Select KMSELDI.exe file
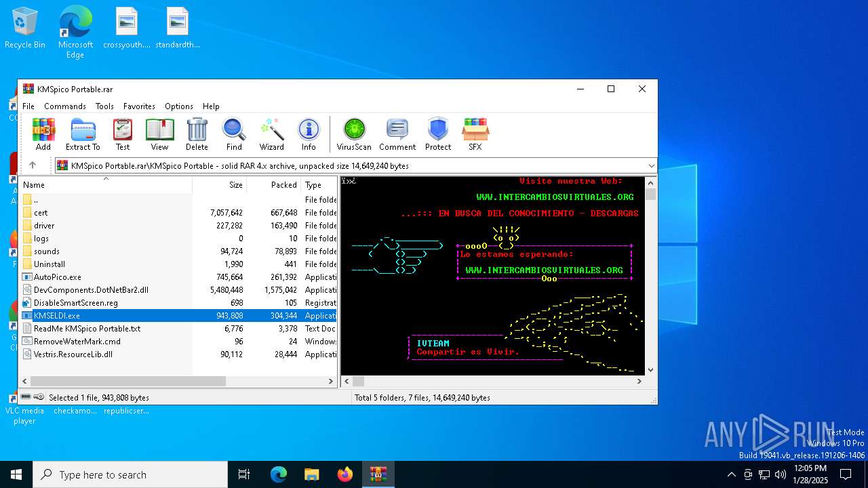868x488 pixels. (x=178, y=316)
